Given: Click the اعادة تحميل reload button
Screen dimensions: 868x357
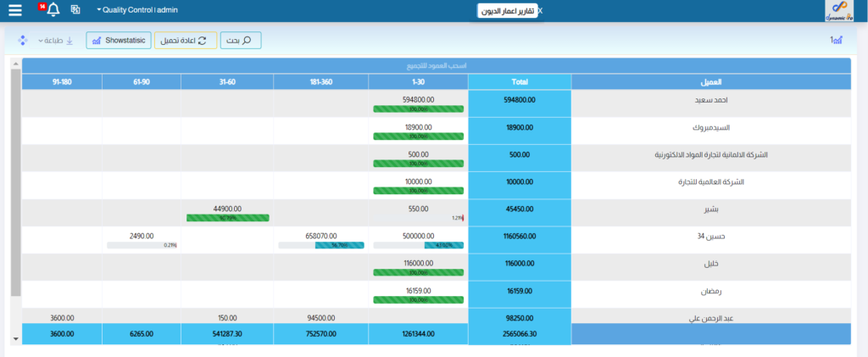Looking at the screenshot, I should coord(185,40).
